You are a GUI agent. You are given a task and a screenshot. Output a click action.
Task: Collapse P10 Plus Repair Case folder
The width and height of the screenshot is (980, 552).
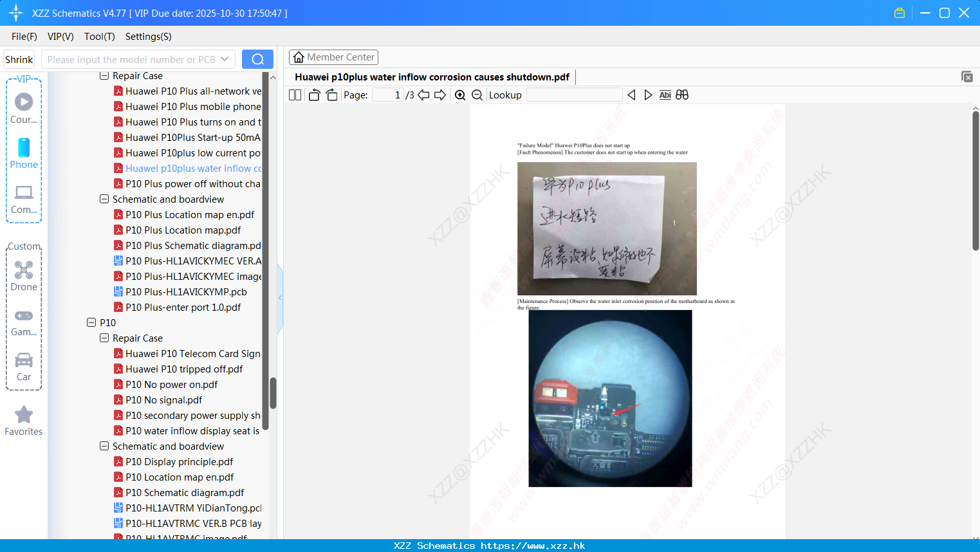104,76
